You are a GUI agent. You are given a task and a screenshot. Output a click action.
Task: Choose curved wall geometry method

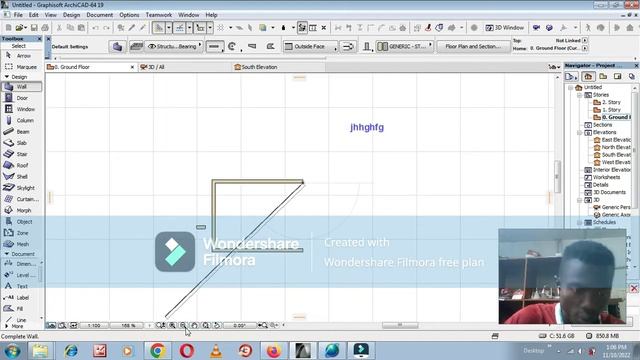tap(232, 47)
